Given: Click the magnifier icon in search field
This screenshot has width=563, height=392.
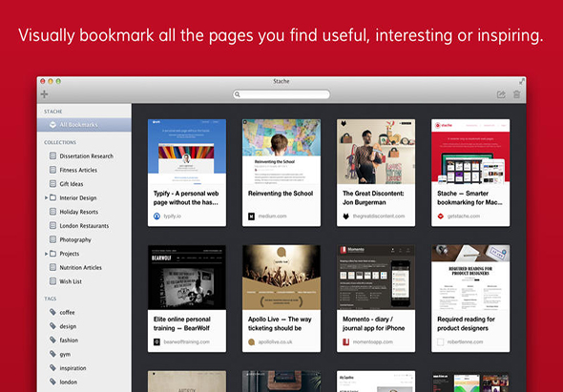Looking at the screenshot, I should (237, 94).
